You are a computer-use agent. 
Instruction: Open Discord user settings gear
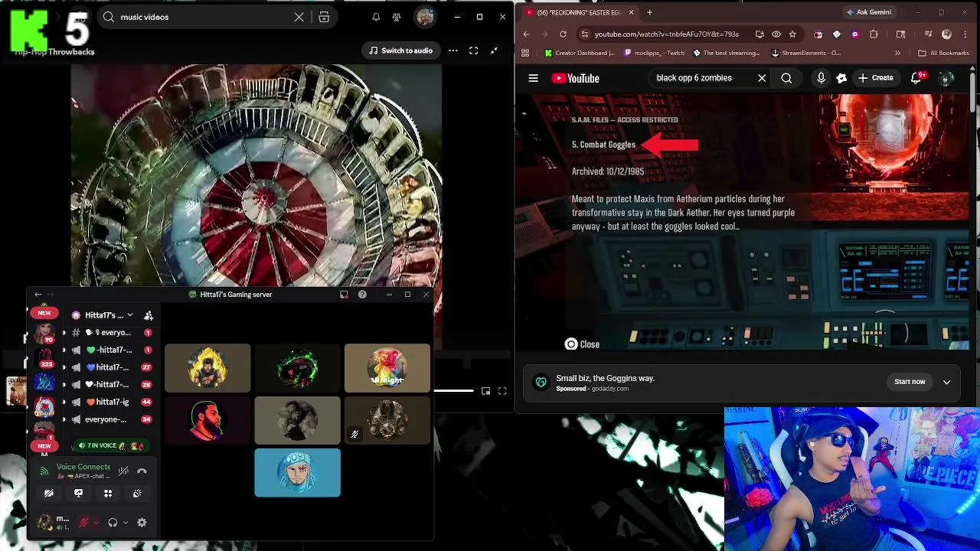point(142,523)
